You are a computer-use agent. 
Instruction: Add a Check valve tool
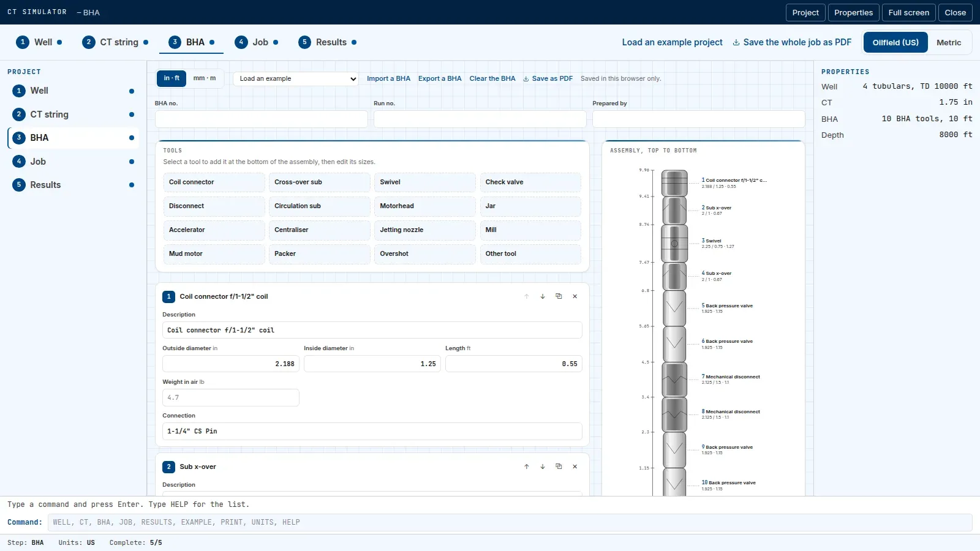point(530,182)
